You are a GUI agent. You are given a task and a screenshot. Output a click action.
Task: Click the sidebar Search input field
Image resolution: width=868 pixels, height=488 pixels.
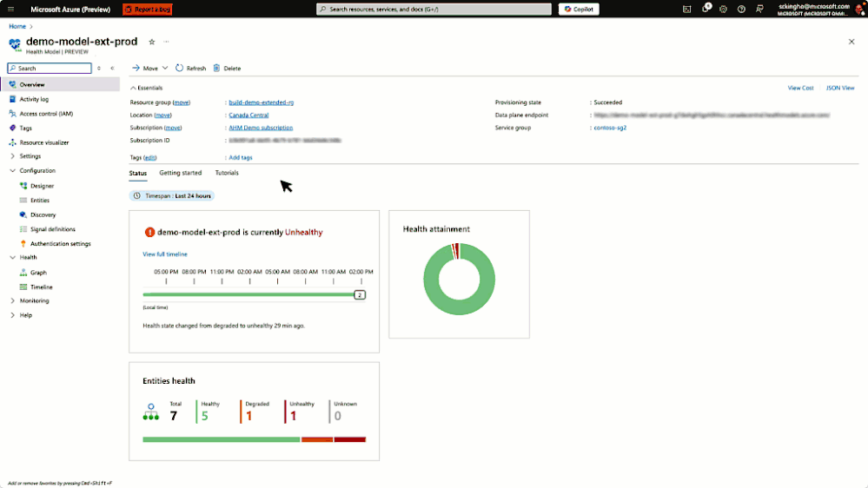pos(50,68)
